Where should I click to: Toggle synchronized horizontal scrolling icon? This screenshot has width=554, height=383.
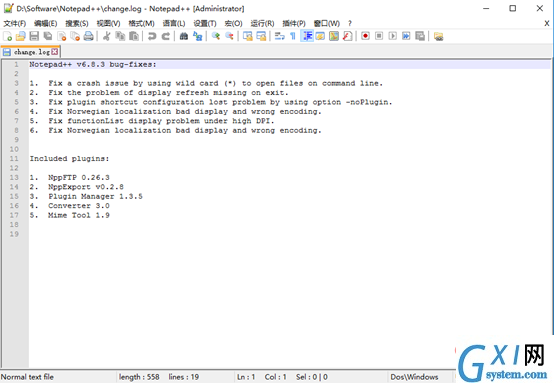(261, 36)
